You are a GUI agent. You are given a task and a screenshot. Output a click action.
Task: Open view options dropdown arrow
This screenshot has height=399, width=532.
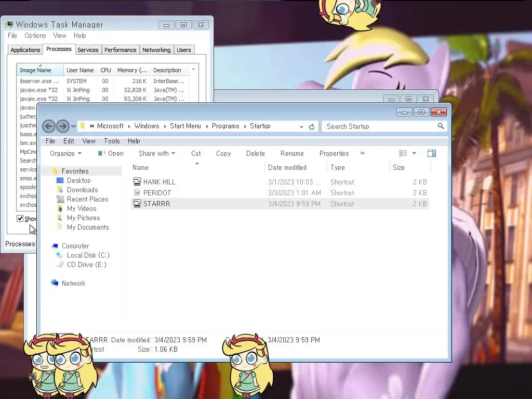coord(414,153)
